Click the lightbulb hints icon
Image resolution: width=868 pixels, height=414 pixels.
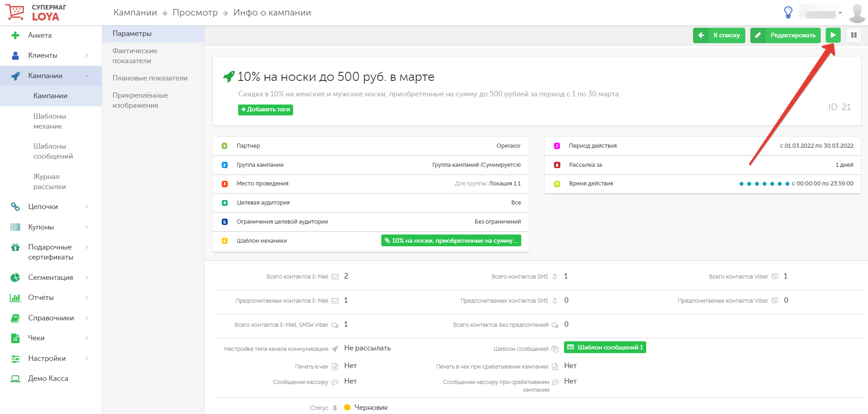pos(788,12)
